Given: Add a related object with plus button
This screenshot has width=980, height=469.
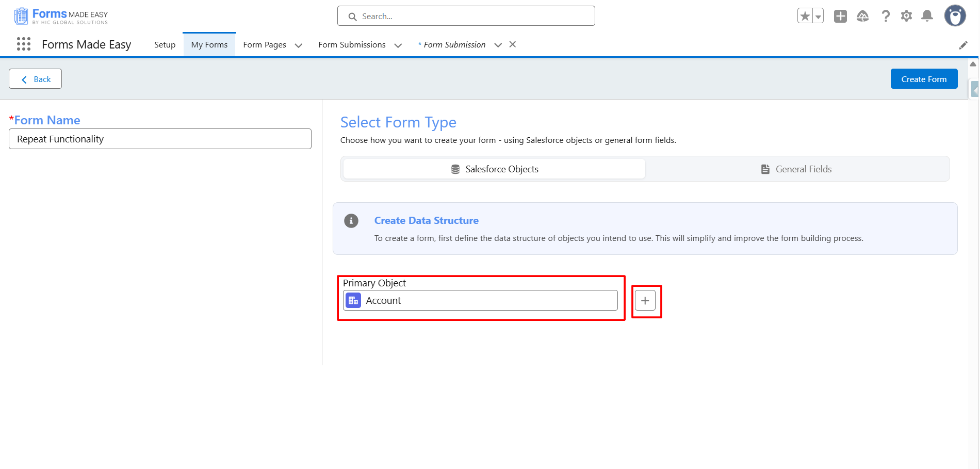Looking at the screenshot, I should tap(645, 301).
